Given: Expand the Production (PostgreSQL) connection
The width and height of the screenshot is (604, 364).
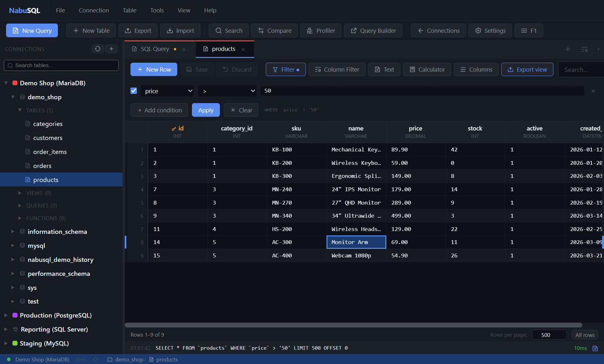Looking at the screenshot, I should pos(6,315).
